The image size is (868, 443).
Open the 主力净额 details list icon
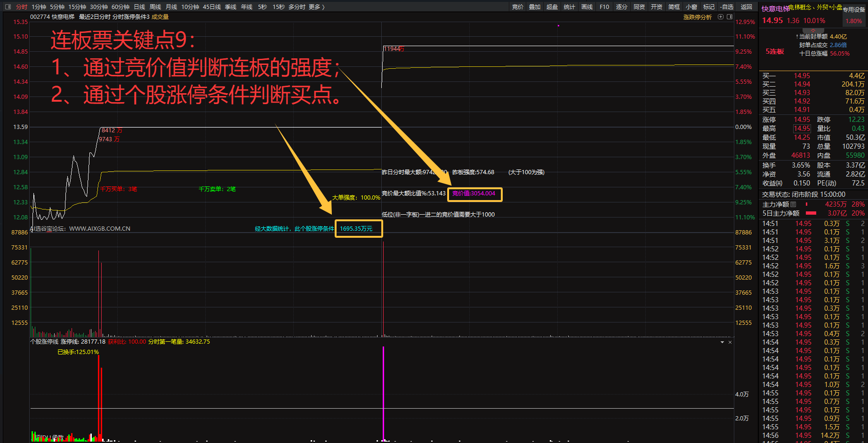point(793,204)
